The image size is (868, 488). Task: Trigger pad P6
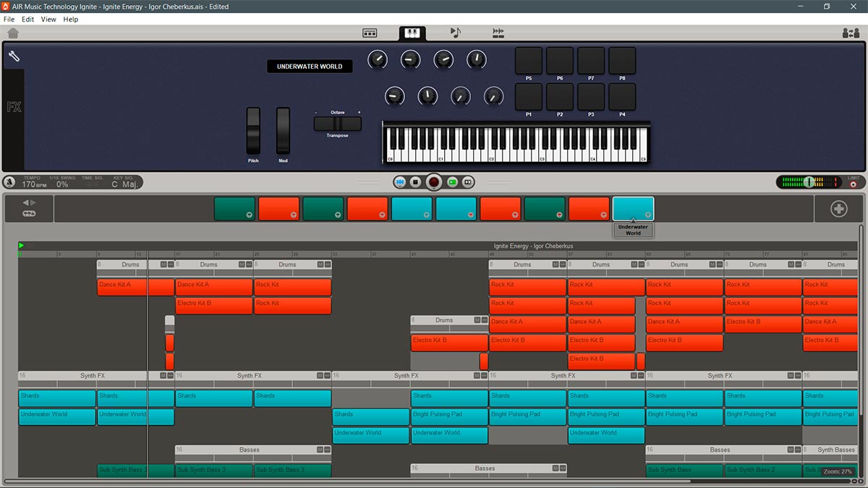[560, 61]
